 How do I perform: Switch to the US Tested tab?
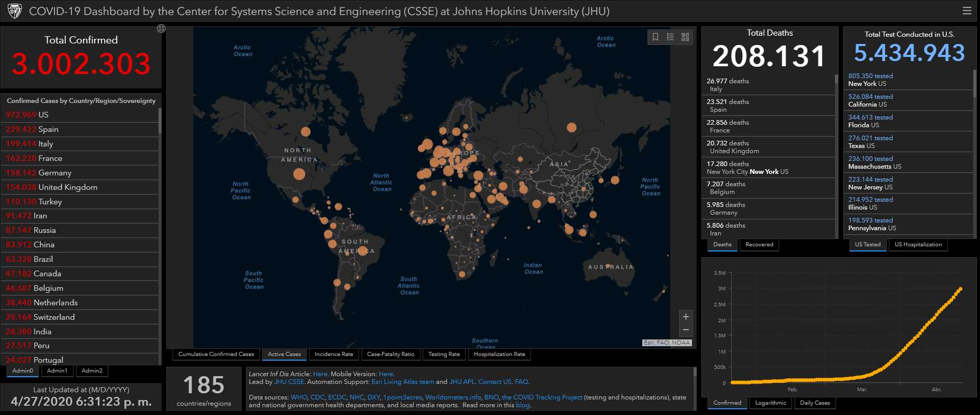pos(868,245)
